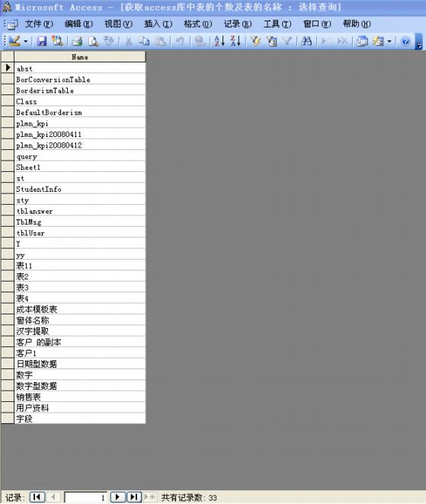The image size is (426, 504).
Task: Select the StudentInfo row selector
Action: click(8, 189)
